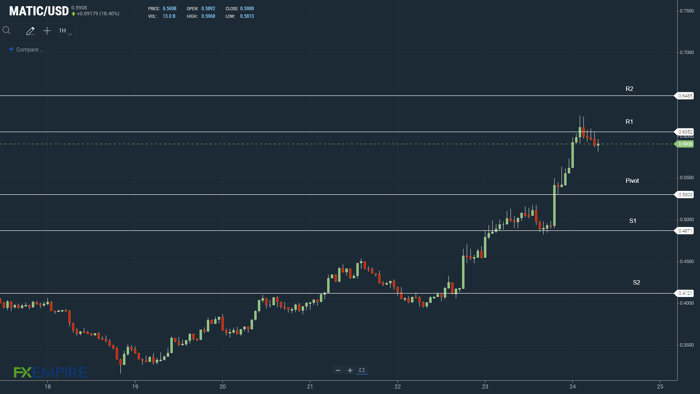
Task: Click the 0.6485 price tag on axis
Action: click(x=685, y=96)
